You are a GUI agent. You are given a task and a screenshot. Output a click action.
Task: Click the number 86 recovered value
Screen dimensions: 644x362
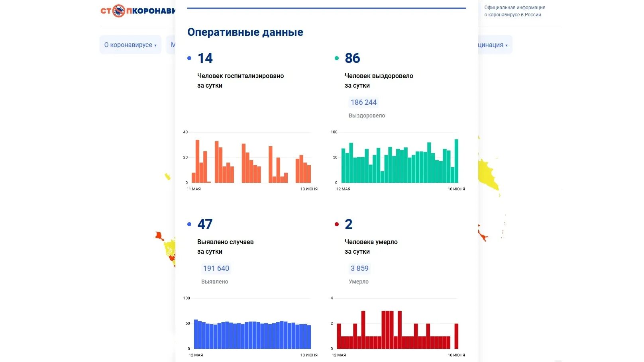[352, 58]
